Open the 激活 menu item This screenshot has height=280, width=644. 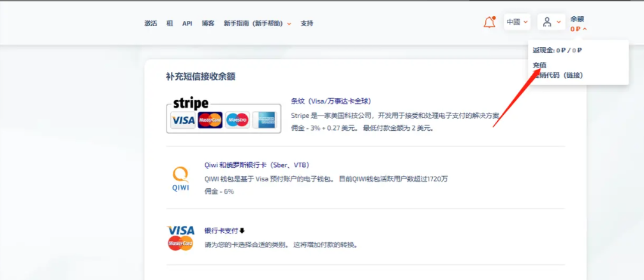pyautogui.click(x=150, y=24)
